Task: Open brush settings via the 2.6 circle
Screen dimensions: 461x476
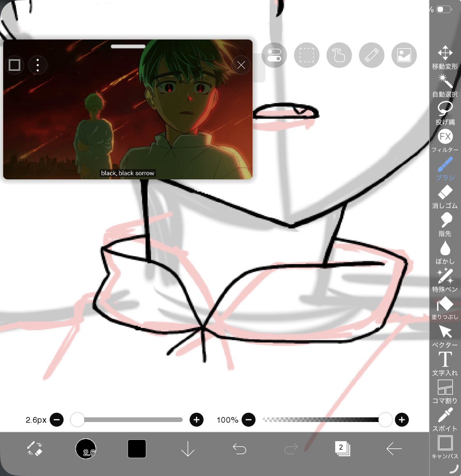Action: coord(86,449)
